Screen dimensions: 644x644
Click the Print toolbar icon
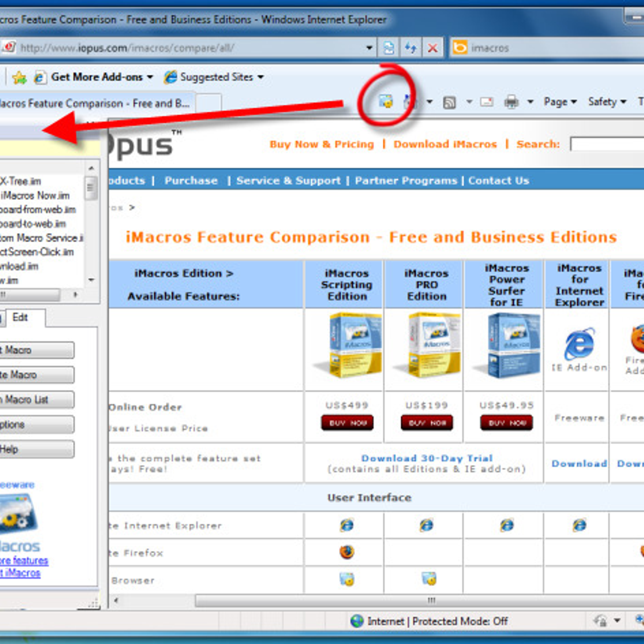click(511, 102)
